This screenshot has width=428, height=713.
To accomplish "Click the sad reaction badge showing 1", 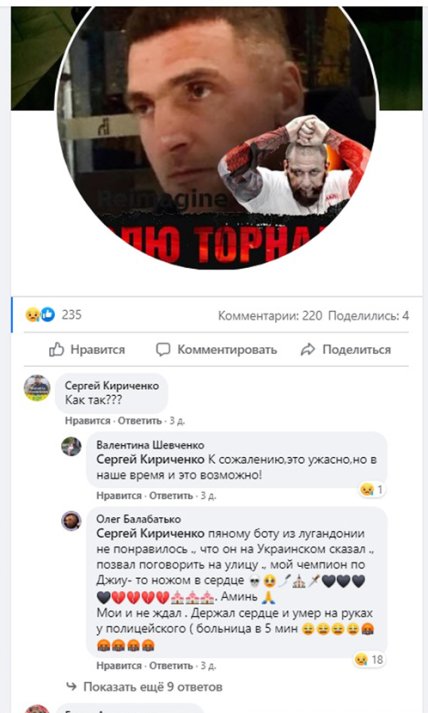I will [372, 490].
